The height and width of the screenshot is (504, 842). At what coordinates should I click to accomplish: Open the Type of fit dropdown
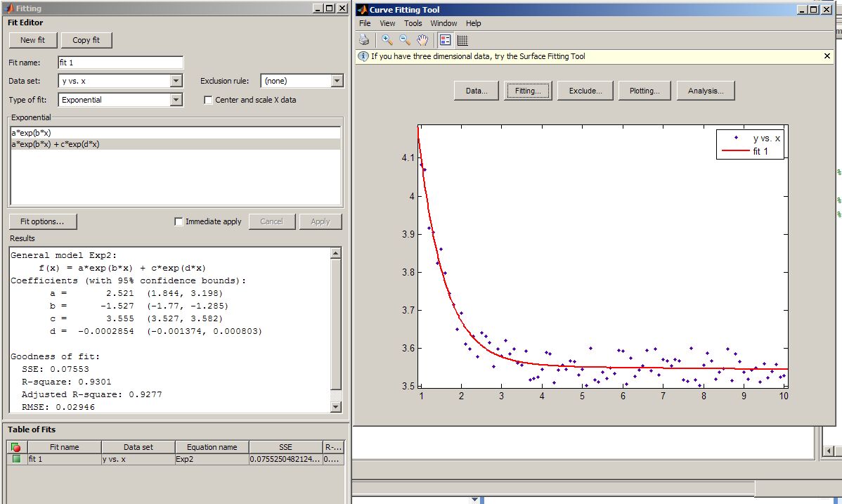click(x=176, y=100)
